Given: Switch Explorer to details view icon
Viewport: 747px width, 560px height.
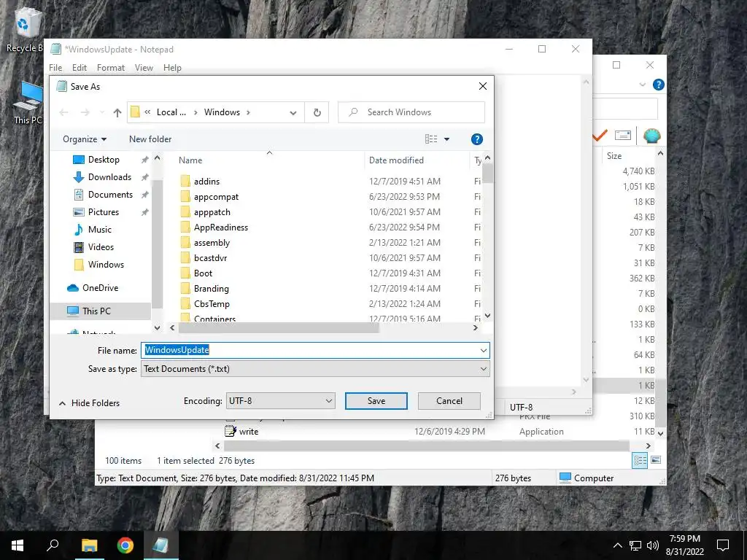Looking at the screenshot, I should tap(640, 460).
